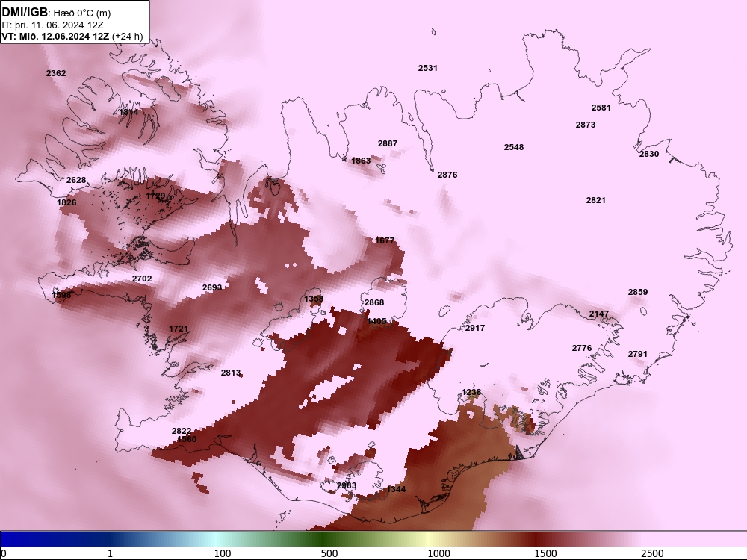This screenshot has width=747, height=560.
Task: Select the 1500 tick label on the color scale
Action: point(545,554)
